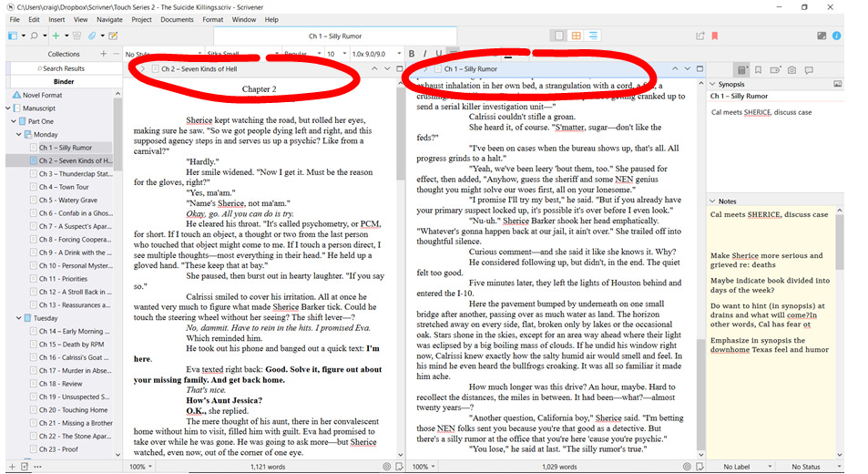
Task: Toggle the blue Inspector info icon
Action: point(836,36)
